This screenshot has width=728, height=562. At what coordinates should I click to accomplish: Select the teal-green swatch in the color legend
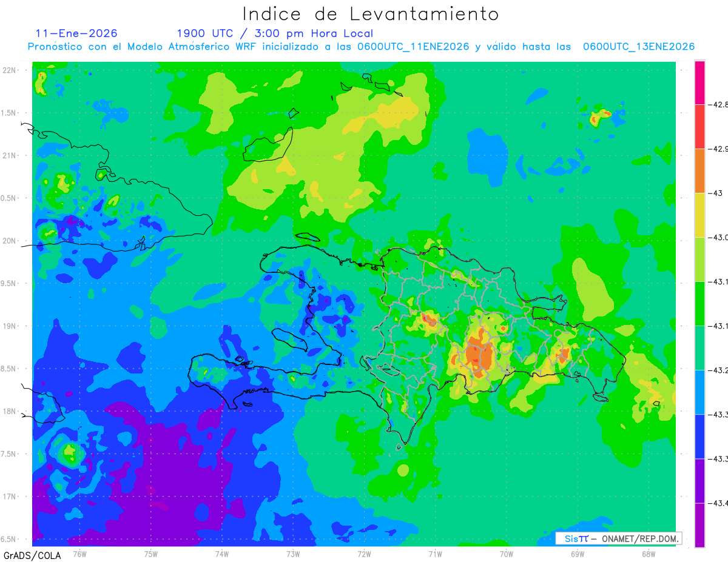[x=699, y=347]
